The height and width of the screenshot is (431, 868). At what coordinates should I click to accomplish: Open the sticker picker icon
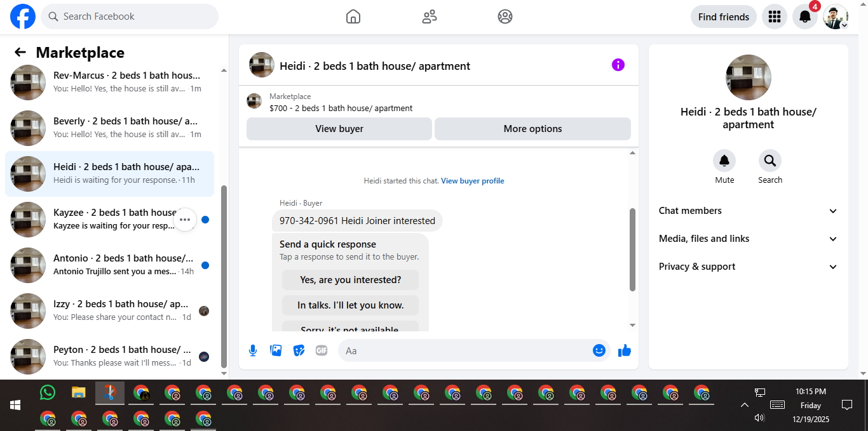tap(299, 350)
